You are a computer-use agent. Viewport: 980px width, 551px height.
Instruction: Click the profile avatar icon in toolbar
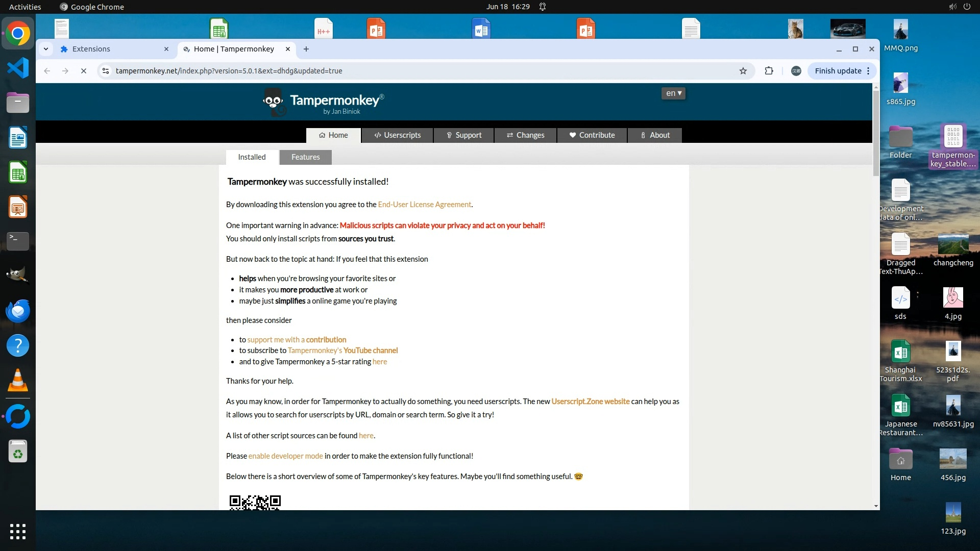796,71
